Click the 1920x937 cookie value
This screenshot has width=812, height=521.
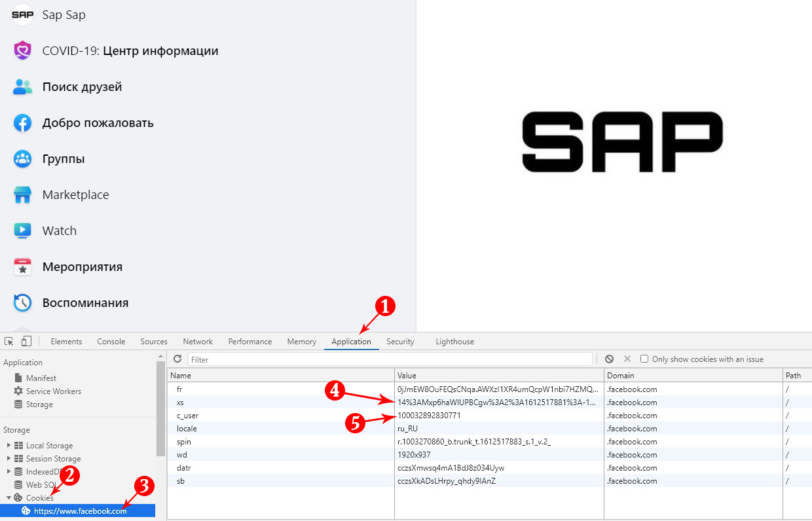414,454
